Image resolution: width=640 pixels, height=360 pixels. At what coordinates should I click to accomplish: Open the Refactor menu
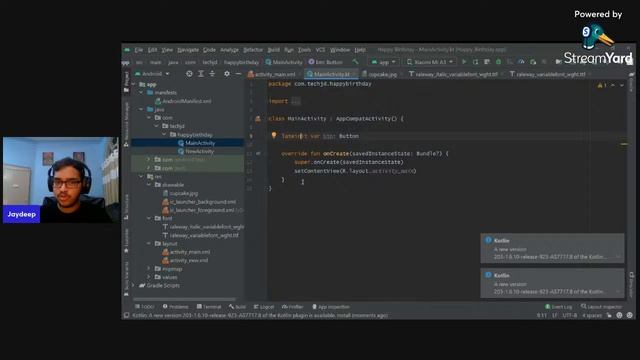[x=253, y=50]
